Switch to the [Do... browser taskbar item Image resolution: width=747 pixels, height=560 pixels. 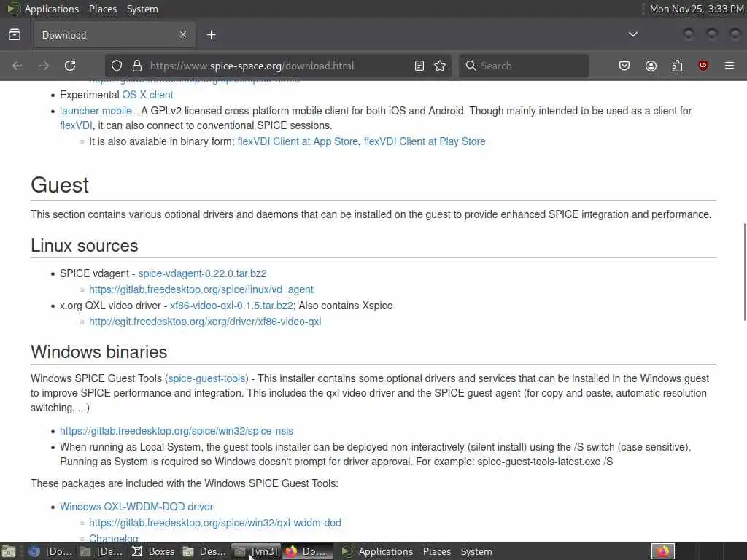point(50,551)
